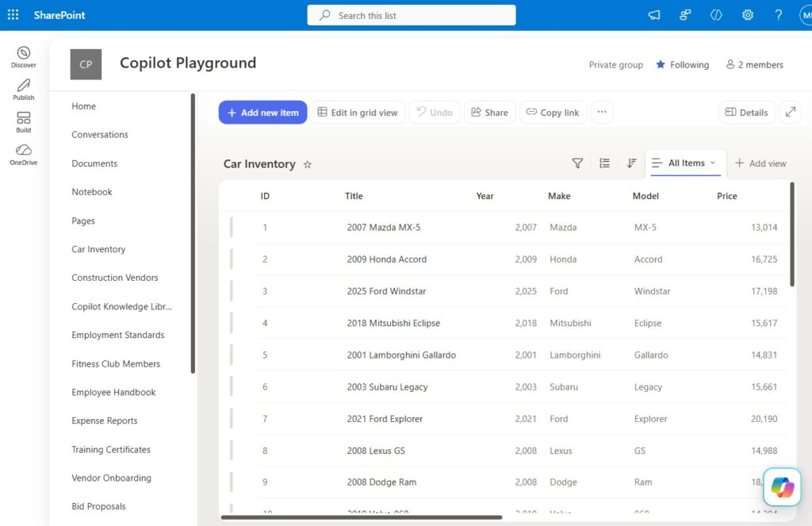Open the settings gear icon
The width and height of the screenshot is (812, 526).
click(x=747, y=15)
